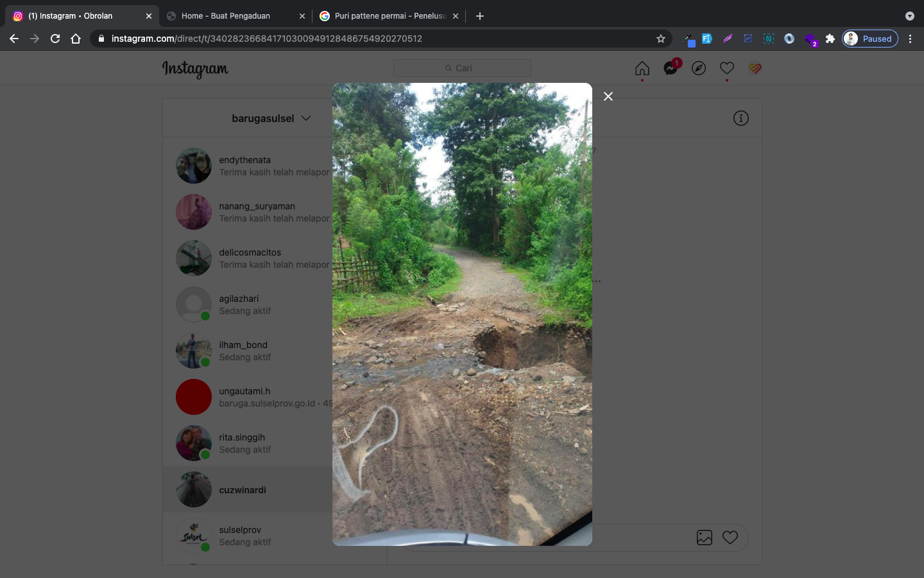The width and height of the screenshot is (924, 578).
Task: Click the blue Fl extension icon
Action: (707, 39)
